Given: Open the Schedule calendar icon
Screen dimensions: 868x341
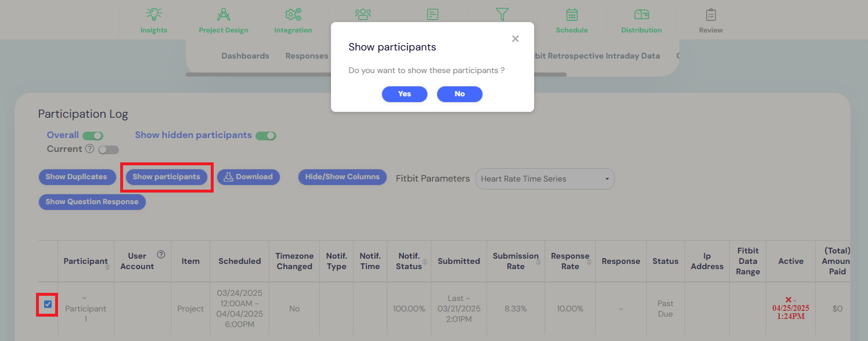Looking at the screenshot, I should pos(572,14).
